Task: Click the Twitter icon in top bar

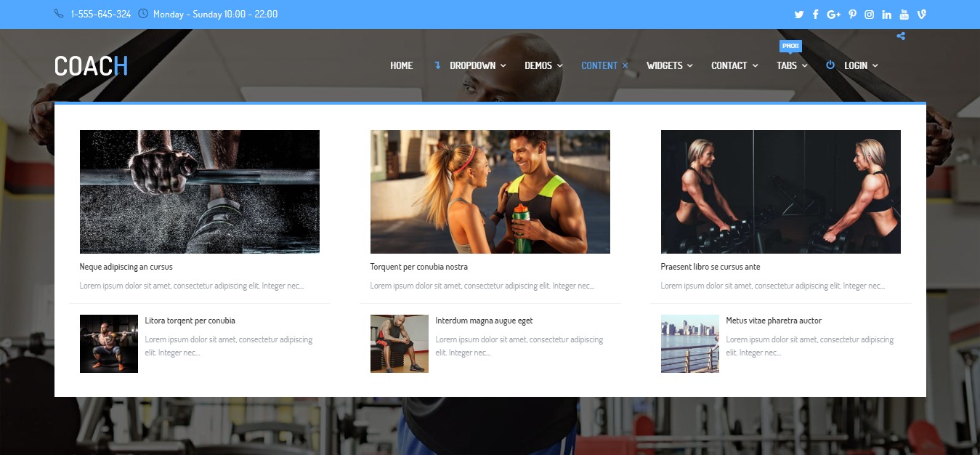Action: [799, 15]
